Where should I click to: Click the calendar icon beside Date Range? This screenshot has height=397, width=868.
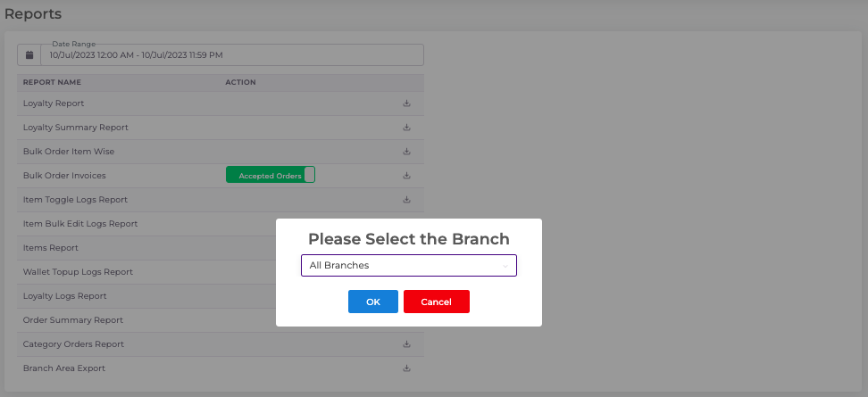tap(29, 55)
